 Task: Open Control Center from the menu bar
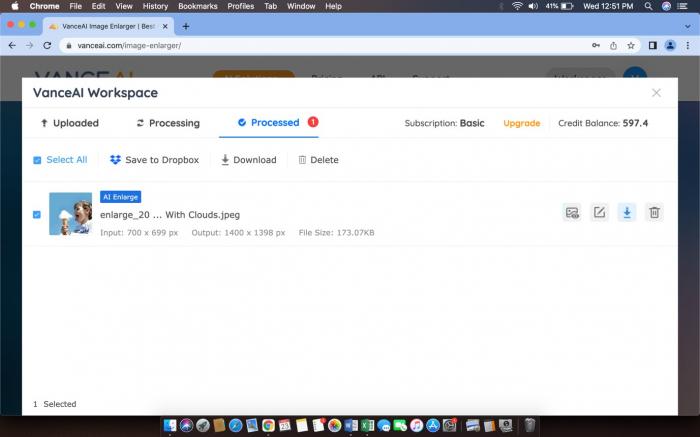point(683,6)
